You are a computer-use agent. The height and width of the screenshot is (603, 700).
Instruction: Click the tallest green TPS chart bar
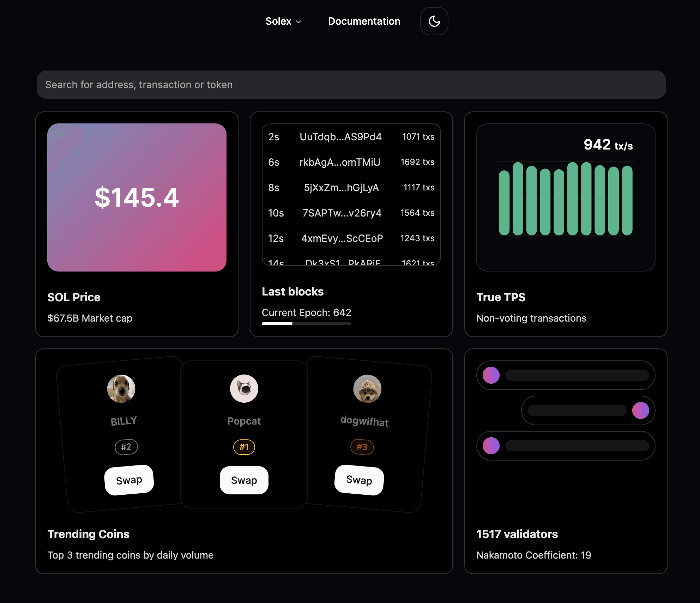point(518,199)
